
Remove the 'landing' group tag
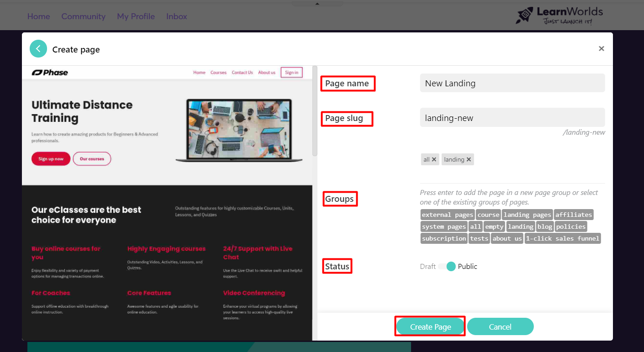tap(469, 159)
